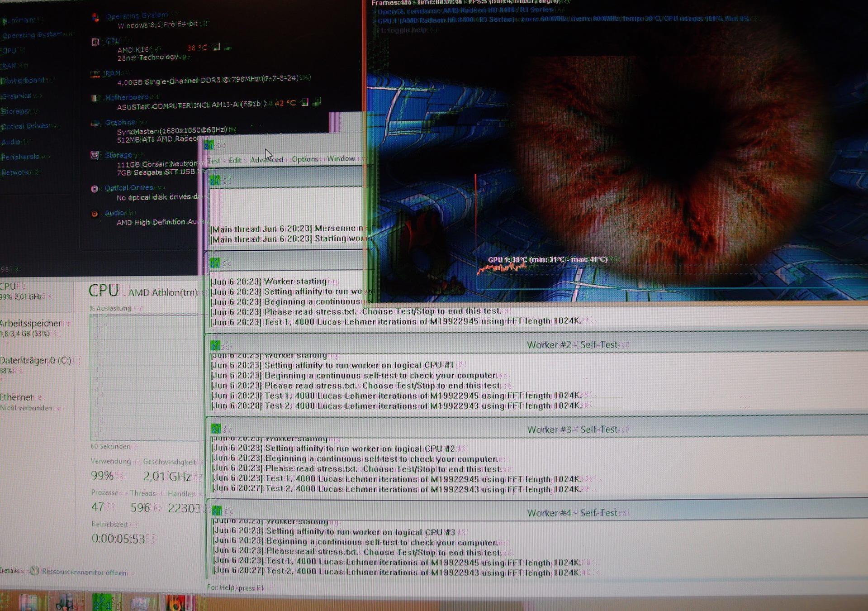Select RAM in Speccy sidebar
The width and height of the screenshot is (868, 611).
point(10,66)
